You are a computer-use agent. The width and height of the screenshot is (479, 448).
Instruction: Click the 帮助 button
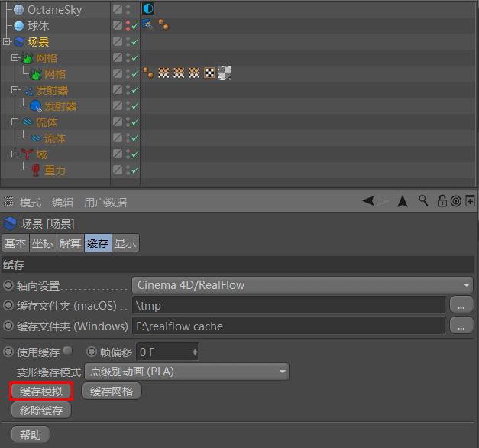click(31, 434)
